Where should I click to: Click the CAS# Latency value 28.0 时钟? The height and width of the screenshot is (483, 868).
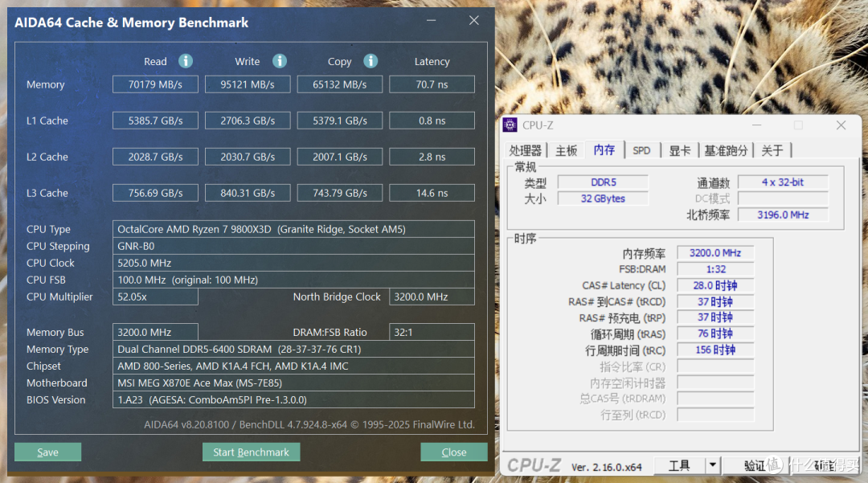click(715, 285)
